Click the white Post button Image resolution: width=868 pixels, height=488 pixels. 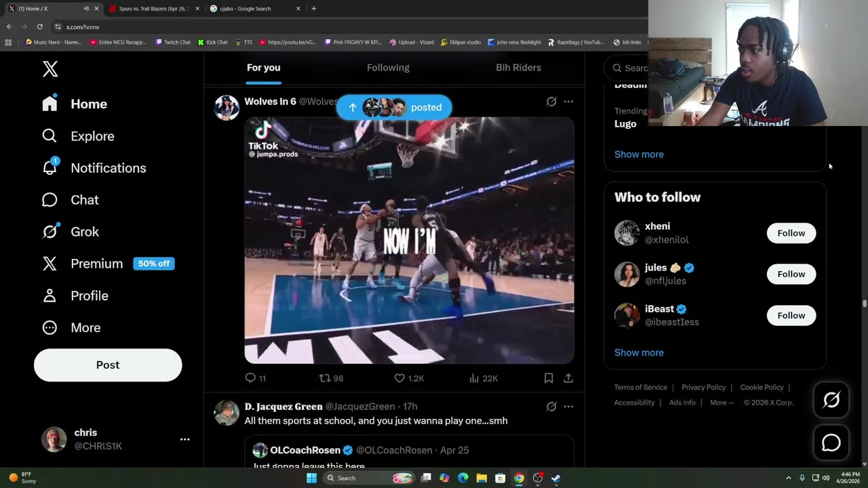(x=108, y=365)
